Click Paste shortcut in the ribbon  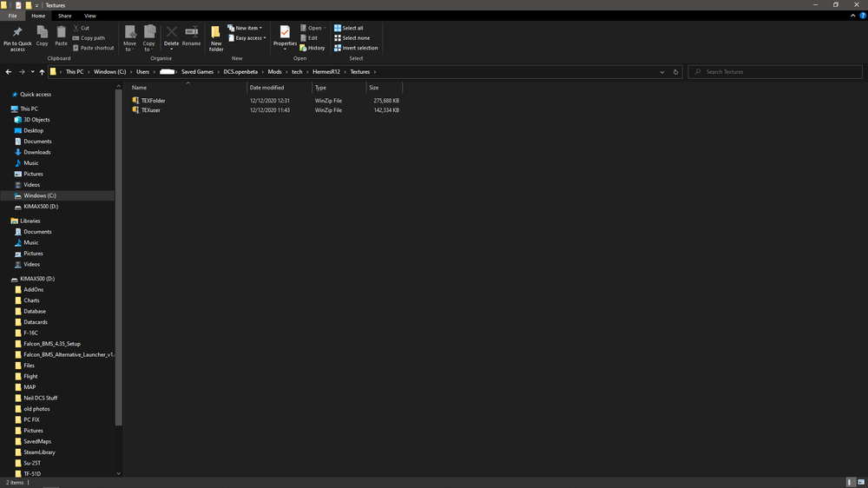93,48
